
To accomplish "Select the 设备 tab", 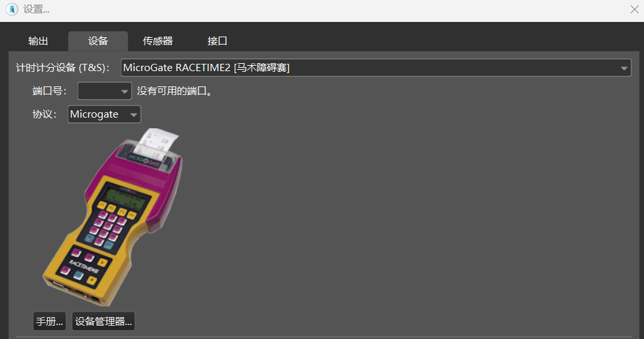I will 98,41.
